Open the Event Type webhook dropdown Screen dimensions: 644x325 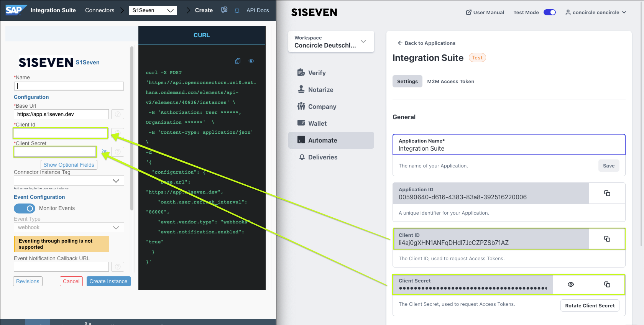pos(69,227)
